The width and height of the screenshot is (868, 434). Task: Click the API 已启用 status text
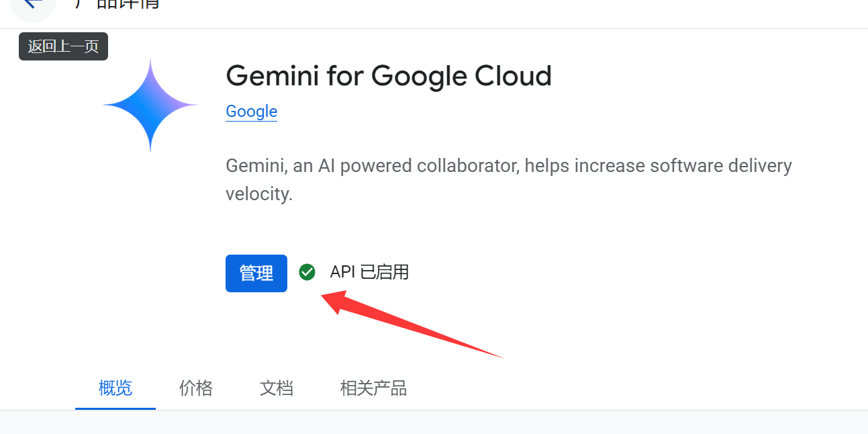click(369, 272)
